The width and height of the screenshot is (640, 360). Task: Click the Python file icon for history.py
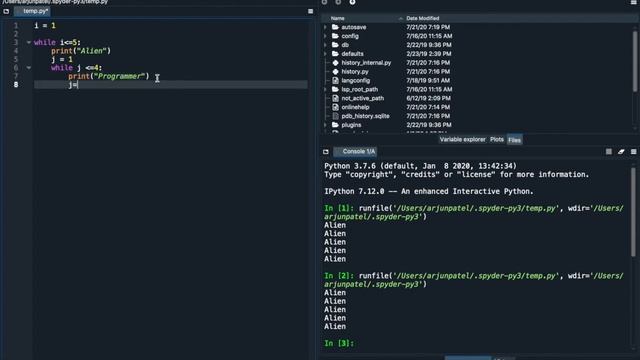point(336,72)
